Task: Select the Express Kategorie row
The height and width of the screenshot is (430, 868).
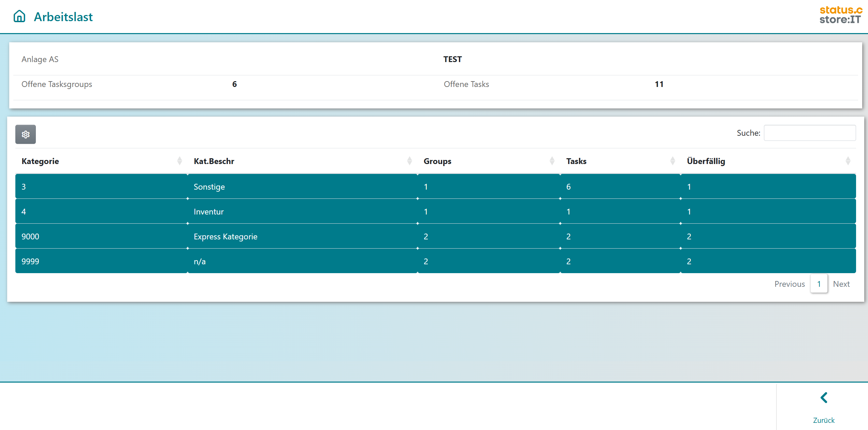Action: pos(225,237)
